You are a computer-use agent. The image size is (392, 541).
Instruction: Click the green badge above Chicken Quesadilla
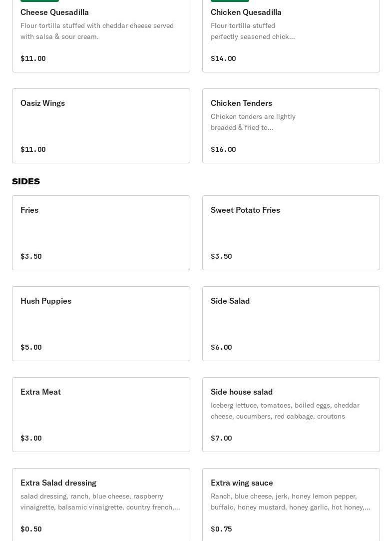click(230, 1)
